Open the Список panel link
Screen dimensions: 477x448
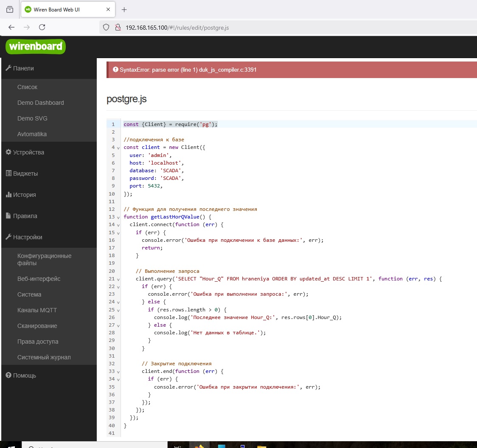pyautogui.click(x=28, y=87)
